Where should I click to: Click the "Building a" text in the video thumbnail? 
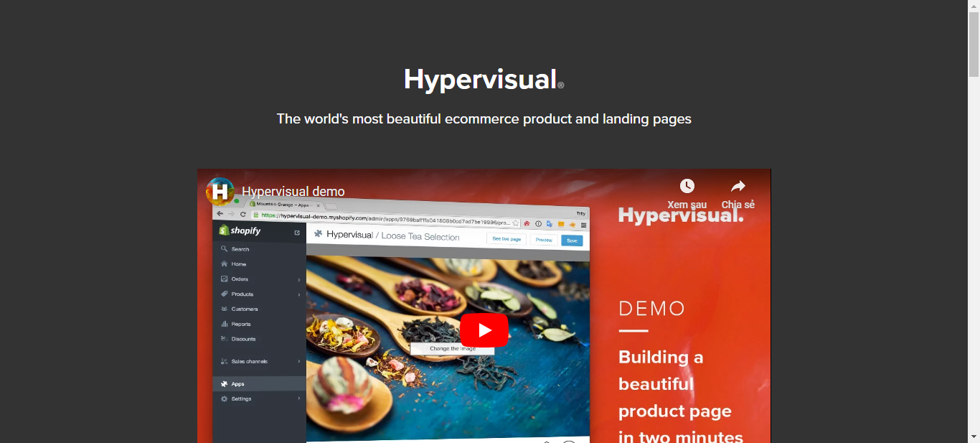(x=661, y=358)
